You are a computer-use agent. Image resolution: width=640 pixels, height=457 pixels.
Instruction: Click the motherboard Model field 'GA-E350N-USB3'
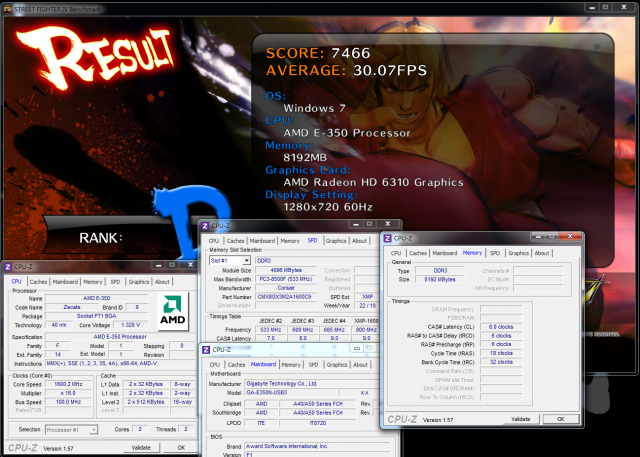tap(290, 393)
